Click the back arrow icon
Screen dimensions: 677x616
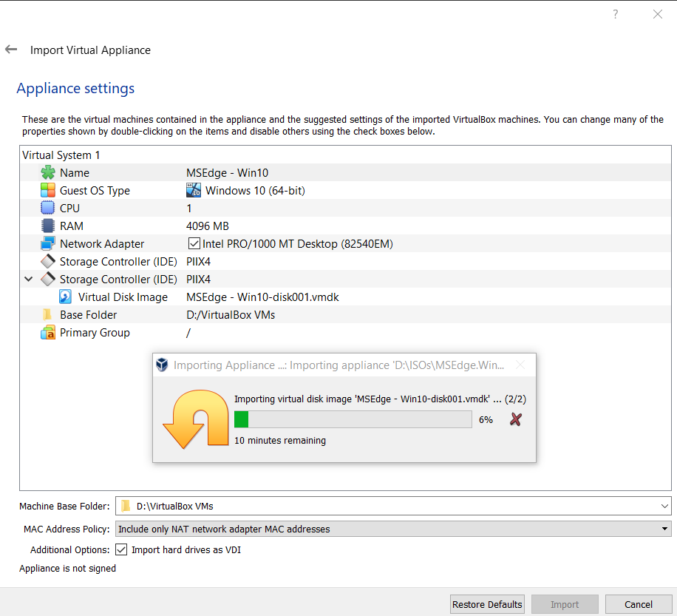11,50
